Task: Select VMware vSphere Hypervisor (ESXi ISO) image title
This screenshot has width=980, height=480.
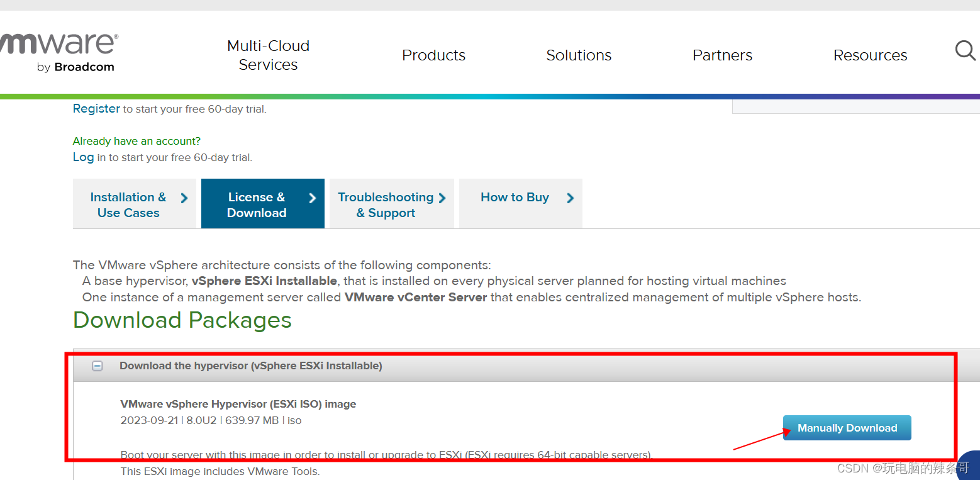Action: (x=238, y=404)
